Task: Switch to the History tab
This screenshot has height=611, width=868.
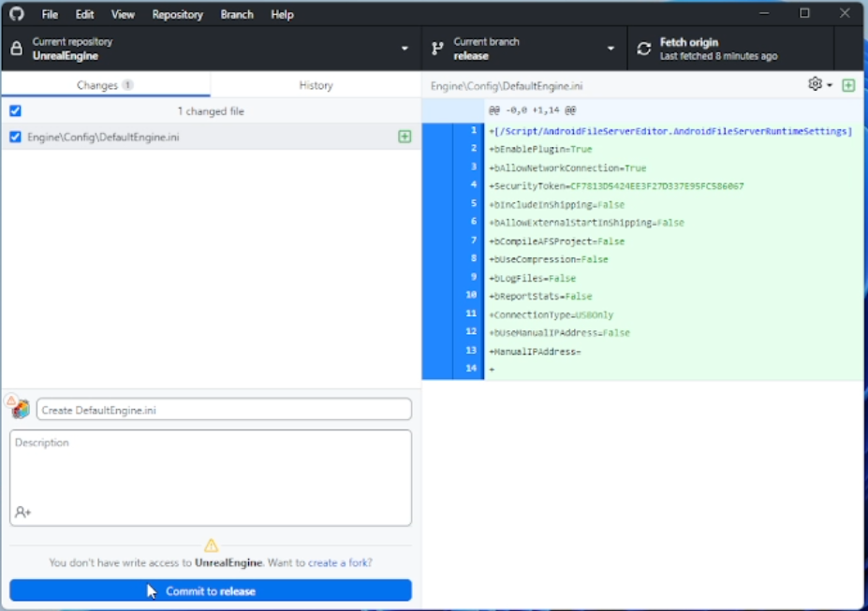Action: [316, 85]
